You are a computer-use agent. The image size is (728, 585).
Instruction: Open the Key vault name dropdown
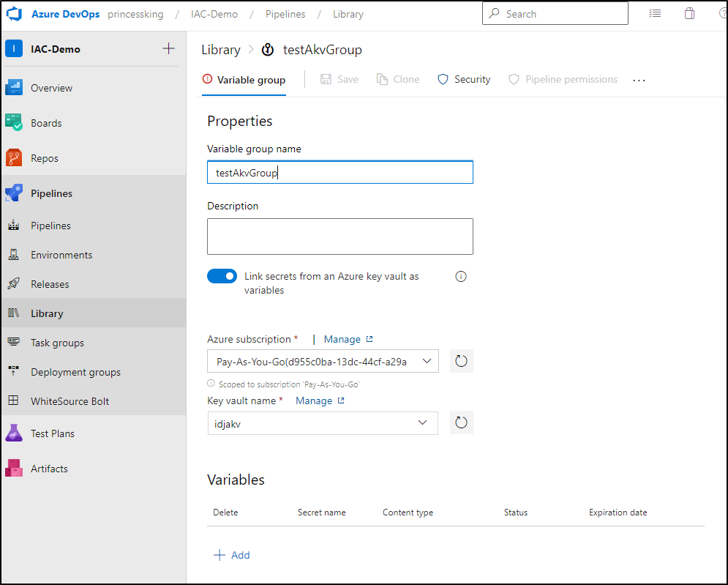point(323,423)
